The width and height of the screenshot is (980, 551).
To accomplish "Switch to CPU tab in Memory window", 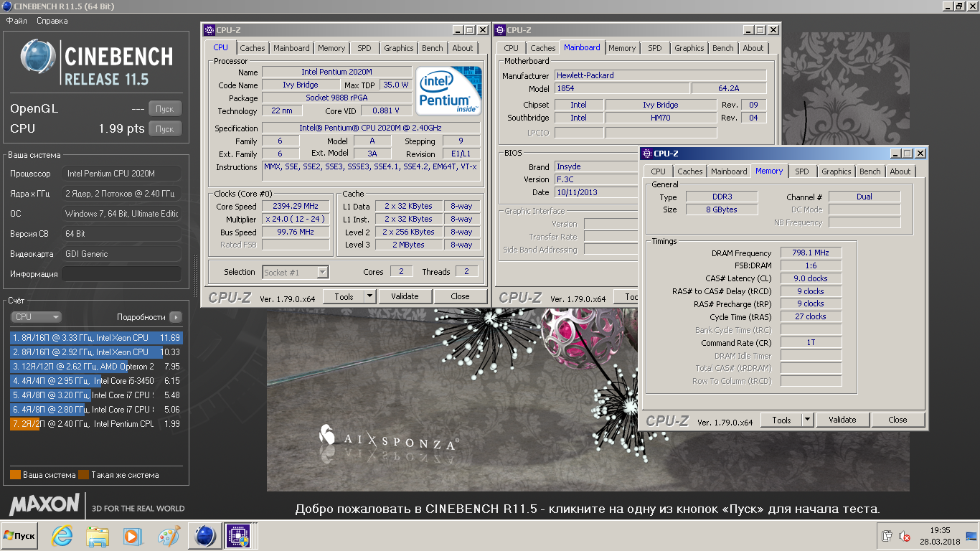I will coord(658,171).
